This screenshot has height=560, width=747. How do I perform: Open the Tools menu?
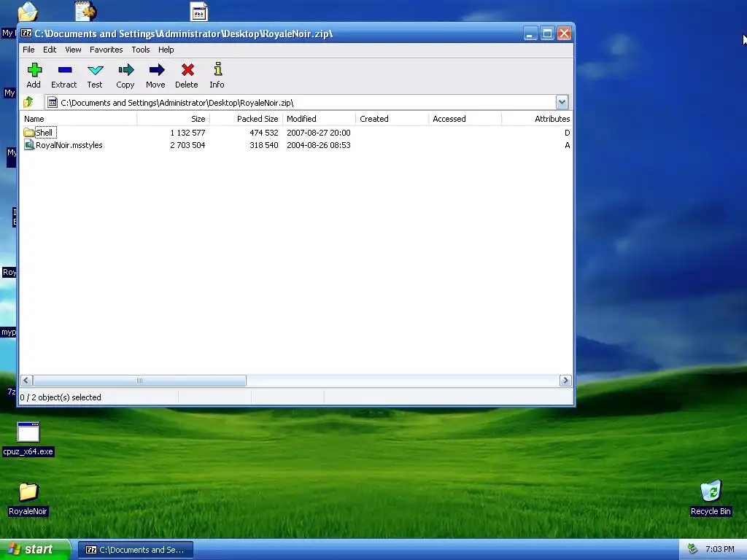141,50
